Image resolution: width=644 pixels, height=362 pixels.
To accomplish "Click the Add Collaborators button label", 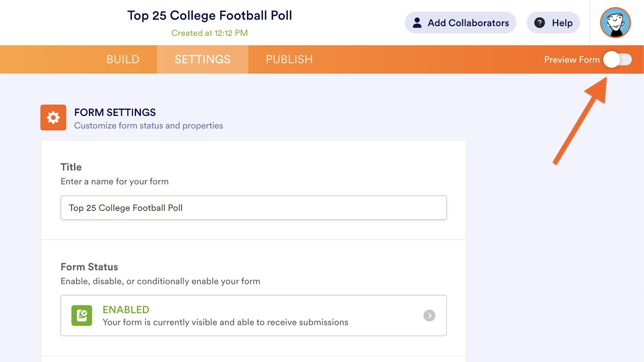I will coord(468,23).
